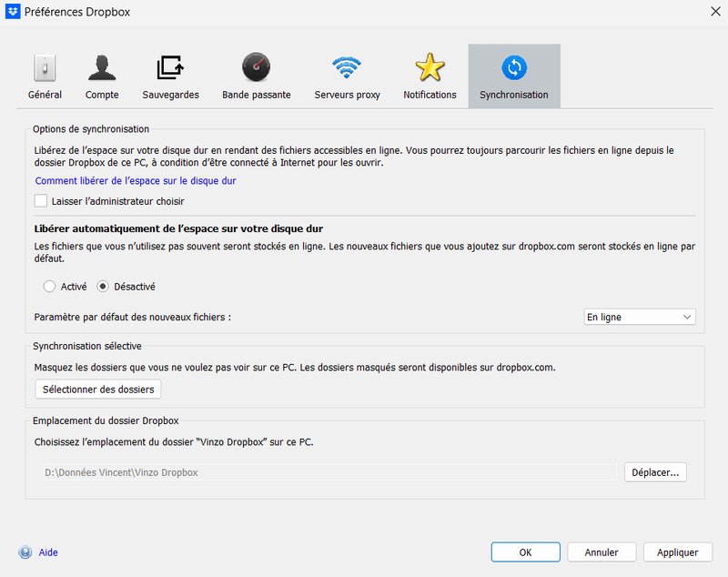Select the Désactivé radio button

103,287
